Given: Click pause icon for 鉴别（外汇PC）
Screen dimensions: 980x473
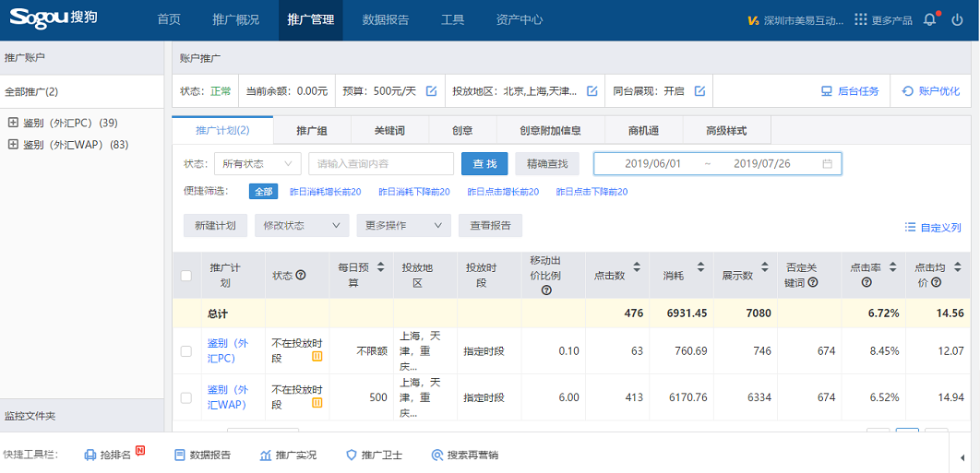Looking at the screenshot, I should 317,356.
